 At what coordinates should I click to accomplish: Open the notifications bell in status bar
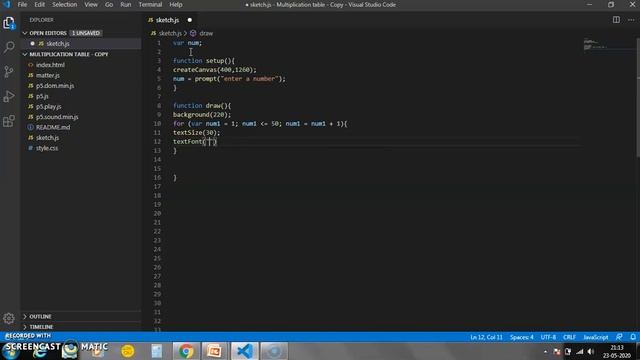point(633,337)
